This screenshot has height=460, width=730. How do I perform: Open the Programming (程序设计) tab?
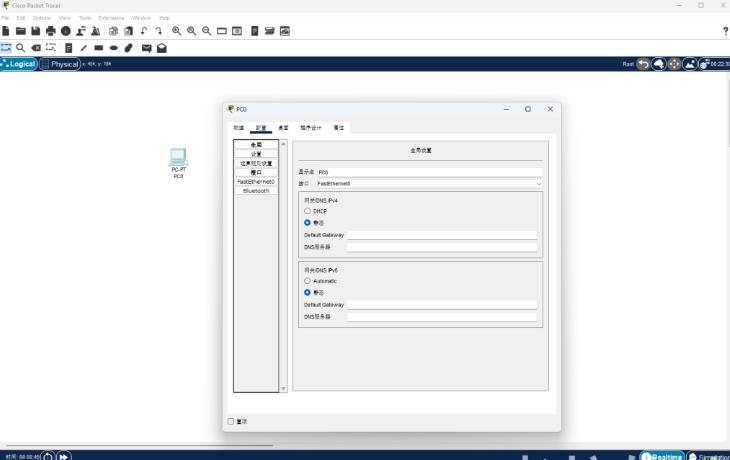pos(311,128)
